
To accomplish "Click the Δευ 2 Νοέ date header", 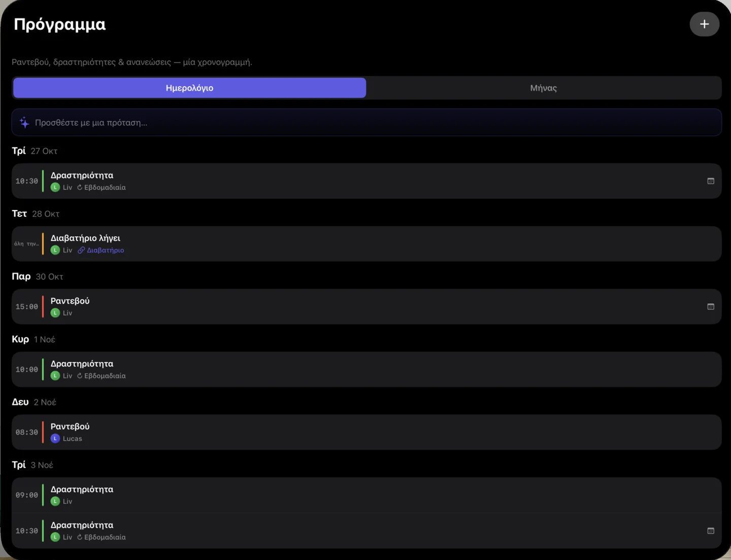I will point(34,402).
